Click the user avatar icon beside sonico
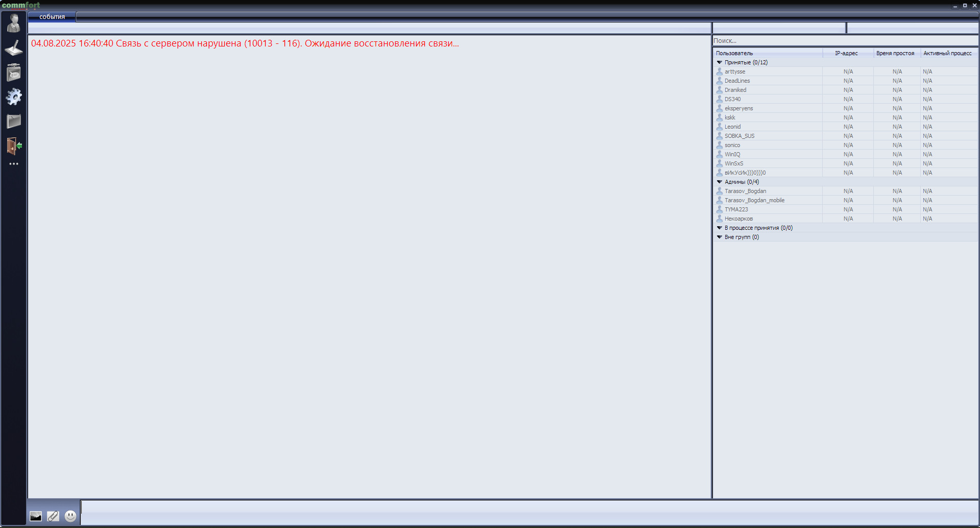Screen dimensions: 980x528 [x=720, y=145]
